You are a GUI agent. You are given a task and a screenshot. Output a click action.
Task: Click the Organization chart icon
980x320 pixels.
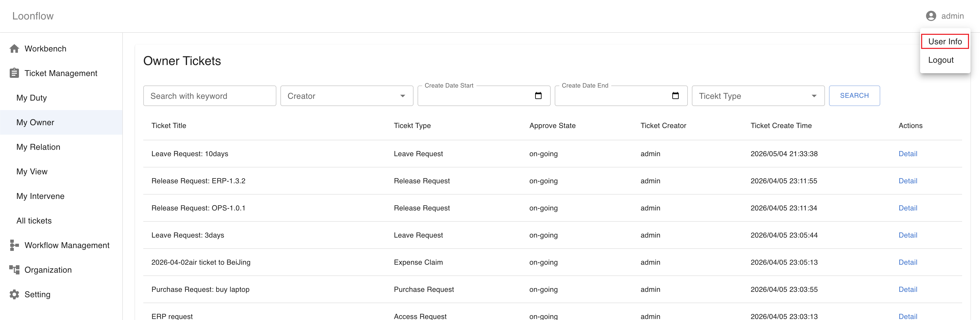(x=14, y=270)
